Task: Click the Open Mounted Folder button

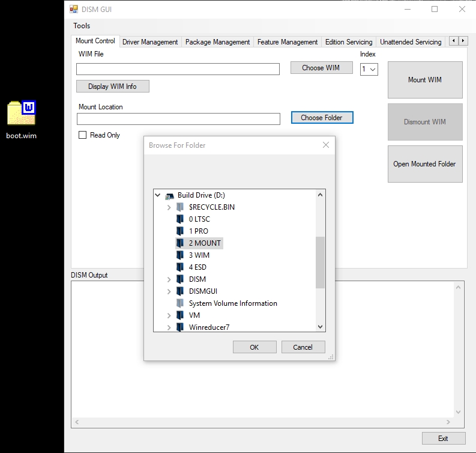Action: click(425, 164)
